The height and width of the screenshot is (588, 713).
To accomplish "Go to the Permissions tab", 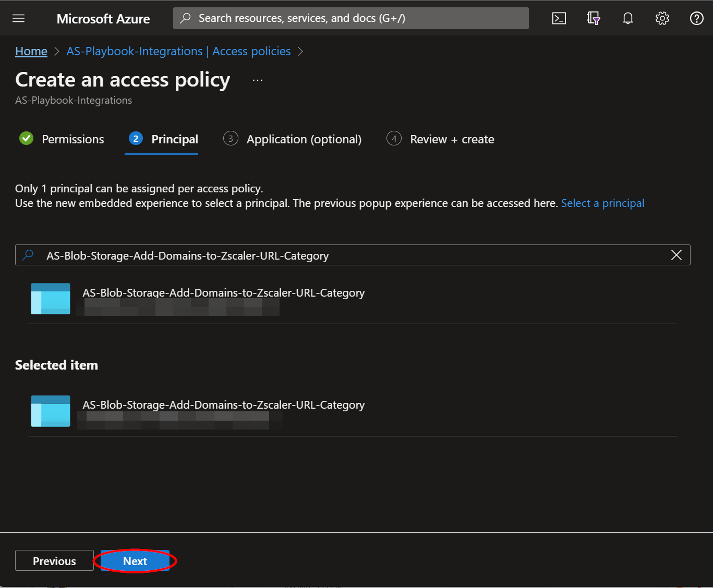I will 62,139.
